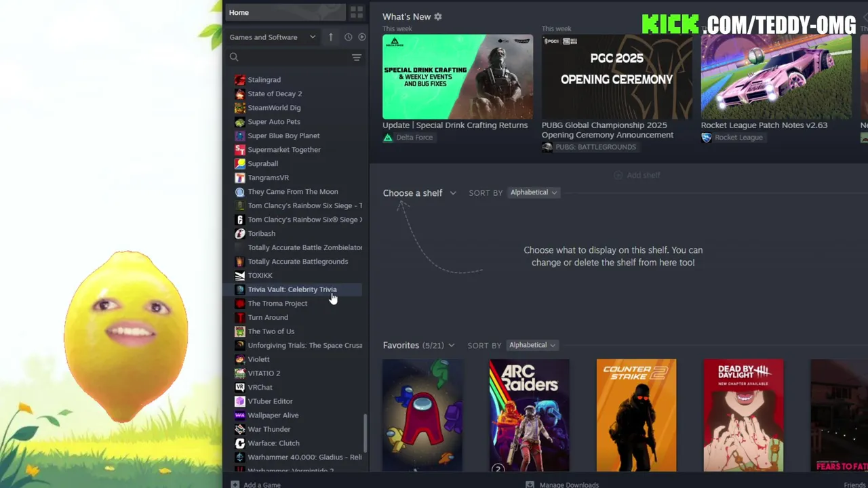Click the Delta Force publisher icon
868x488 pixels.
point(388,138)
